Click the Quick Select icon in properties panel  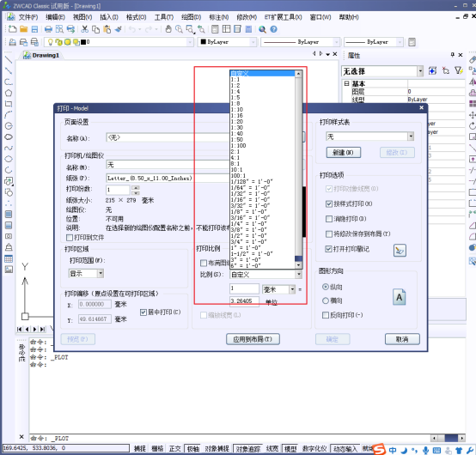tap(459, 71)
